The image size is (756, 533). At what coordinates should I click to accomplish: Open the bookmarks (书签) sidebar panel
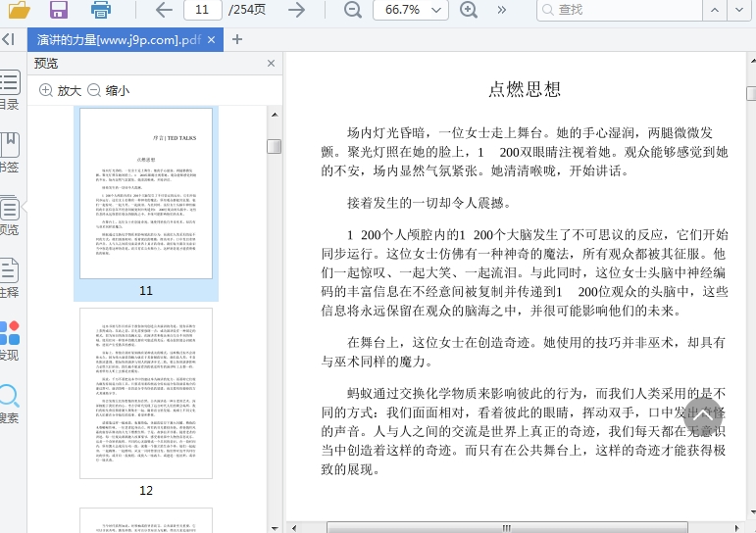coord(9,152)
